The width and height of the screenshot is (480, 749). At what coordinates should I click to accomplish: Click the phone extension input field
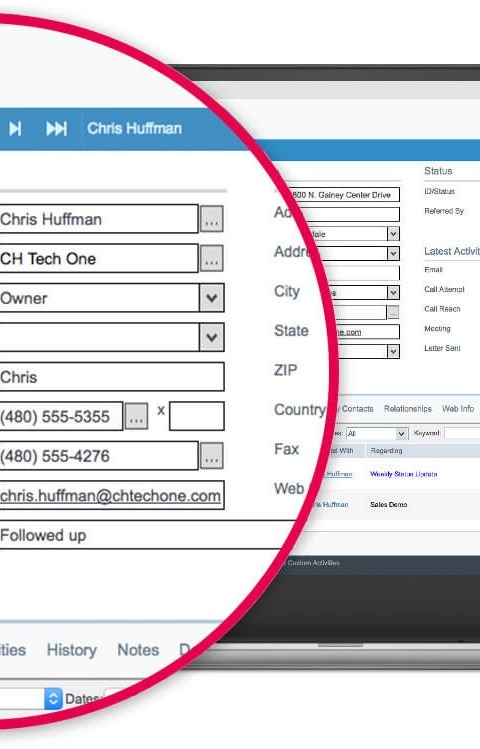(197, 416)
